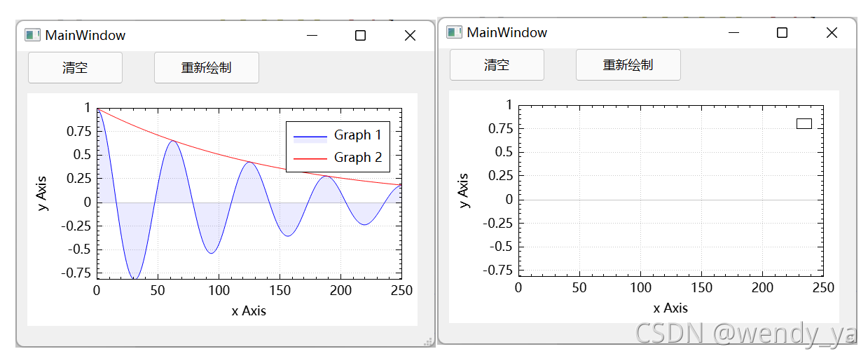Click 'x Axis' label in left plot
Viewport: 868px width, 356px height.
[x=249, y=311]
